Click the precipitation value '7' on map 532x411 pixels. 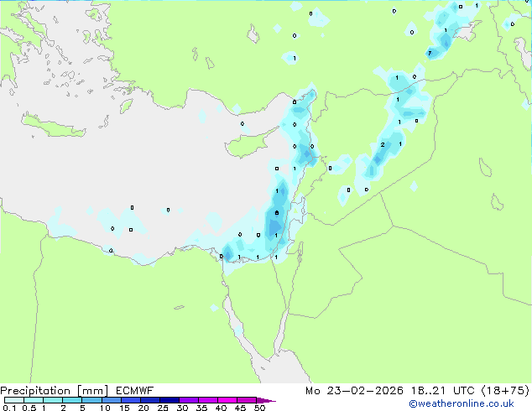point(430,53)
